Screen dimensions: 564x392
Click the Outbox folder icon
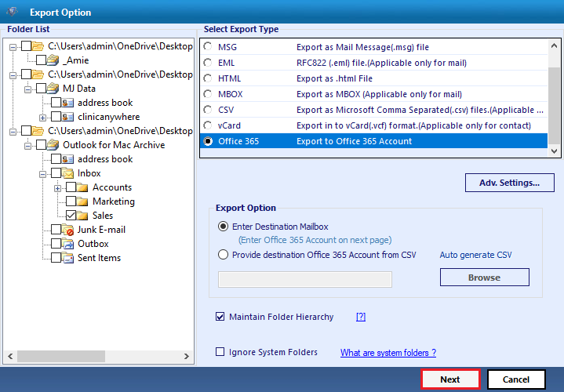(67, 244)
